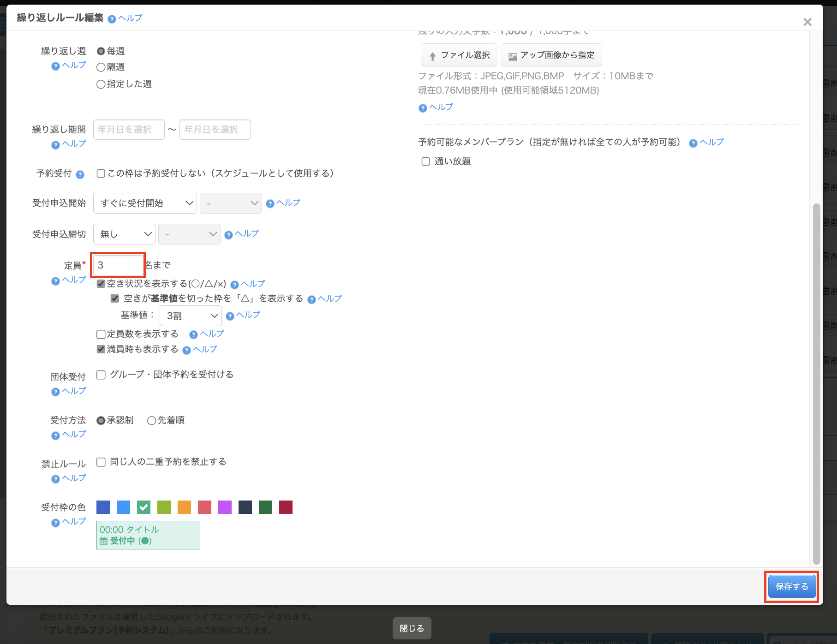Click help icon beside 満員時も表示する
Image resolution: width=837 pixels, height=644 pixels.
187,350
